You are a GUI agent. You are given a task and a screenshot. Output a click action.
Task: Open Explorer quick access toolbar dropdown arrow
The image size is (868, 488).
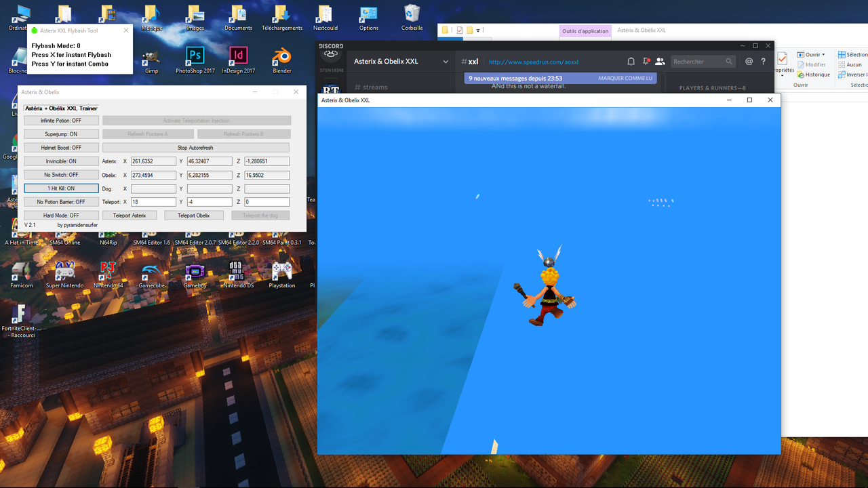pos(477,30)
